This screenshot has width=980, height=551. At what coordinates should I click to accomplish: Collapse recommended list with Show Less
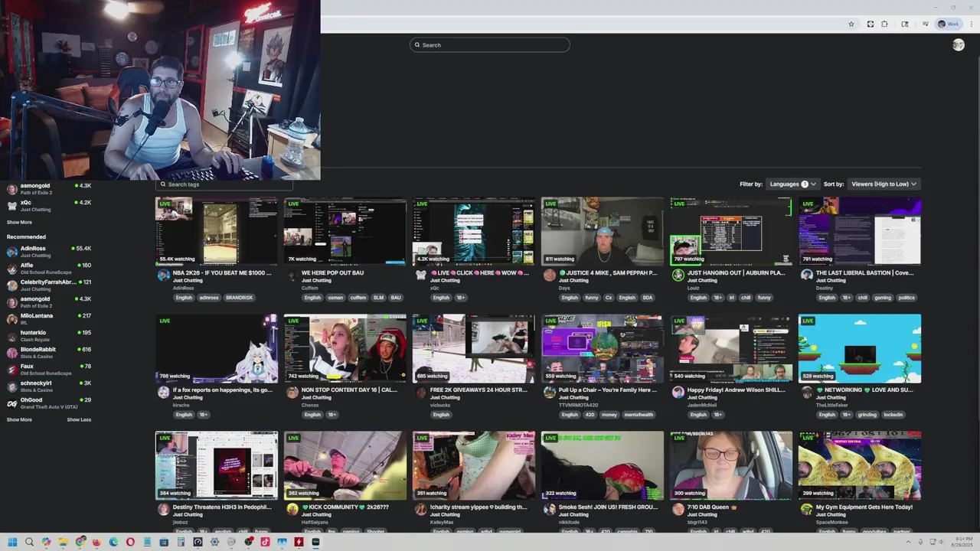tap(79, 420)
